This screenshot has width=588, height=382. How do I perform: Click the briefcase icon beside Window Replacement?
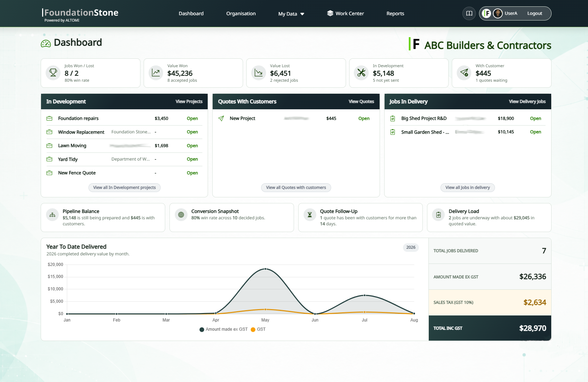click(50, 132)
